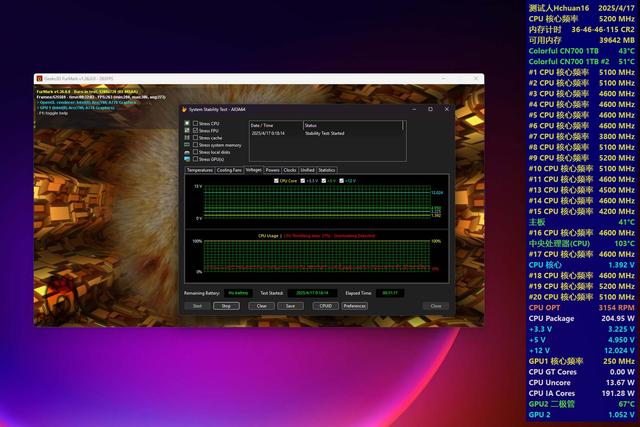Click the AIDA64 flame icon in title bar
Screen dimensions: 640x427
click(x=183, y=109)
